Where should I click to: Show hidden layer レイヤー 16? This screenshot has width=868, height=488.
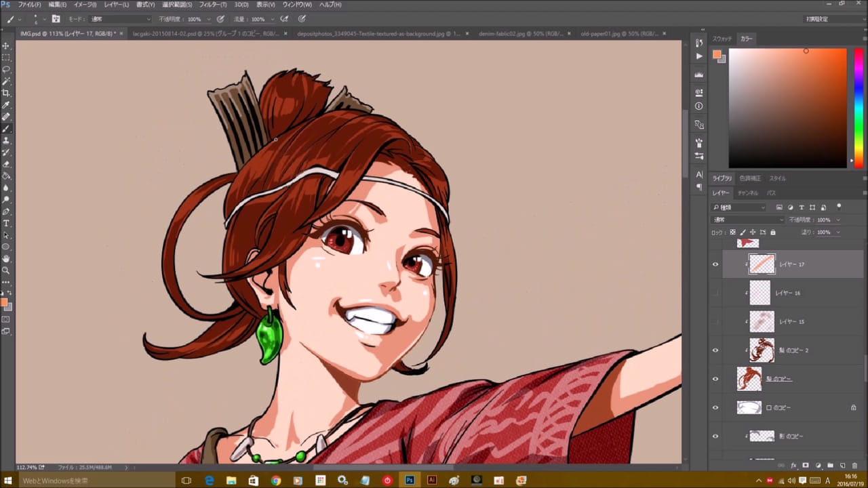pos(715,293)
